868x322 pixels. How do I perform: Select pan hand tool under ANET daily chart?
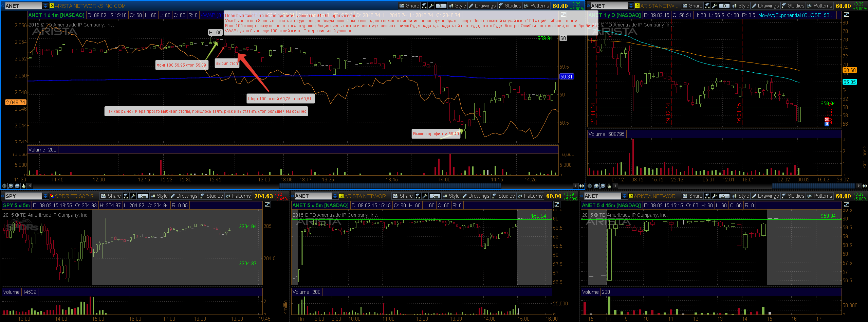click(609, 186)
